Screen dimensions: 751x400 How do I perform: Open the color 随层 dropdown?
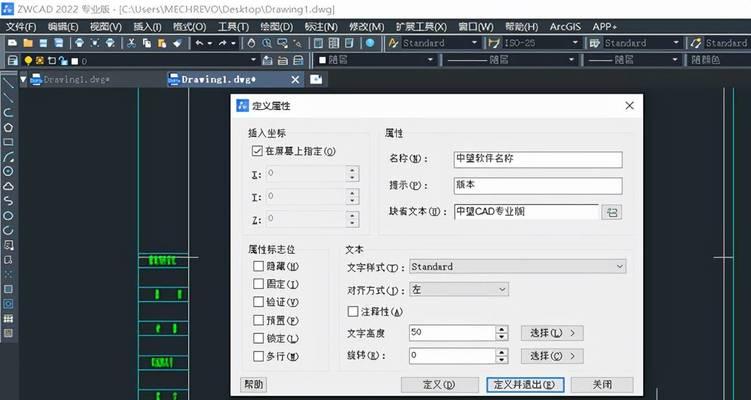point(431,60)
